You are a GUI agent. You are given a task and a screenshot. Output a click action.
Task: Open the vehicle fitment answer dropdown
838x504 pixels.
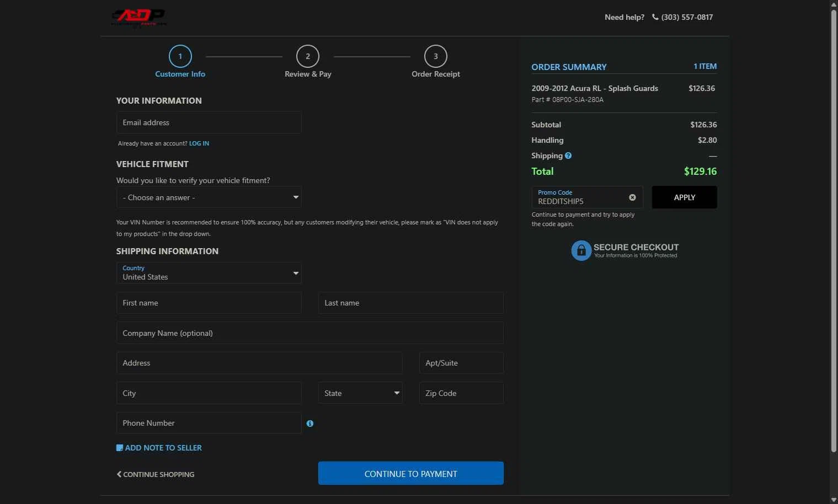[x=209, y=197]
